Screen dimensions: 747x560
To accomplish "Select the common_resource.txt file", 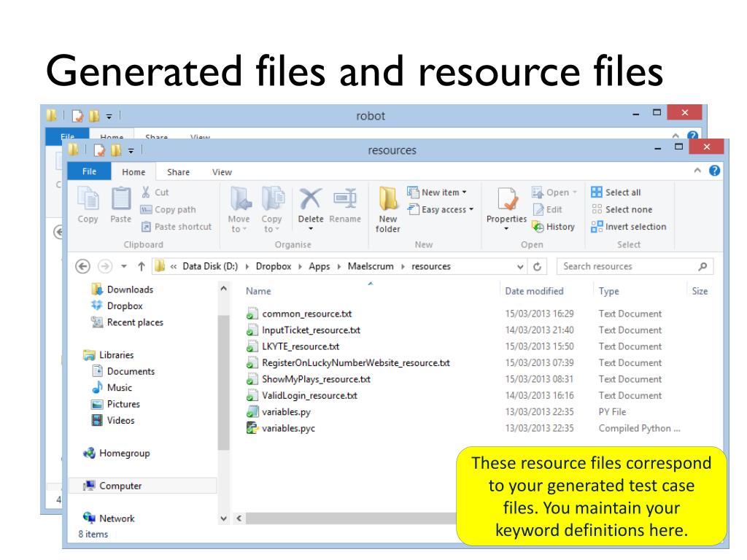I will point(306,314).
